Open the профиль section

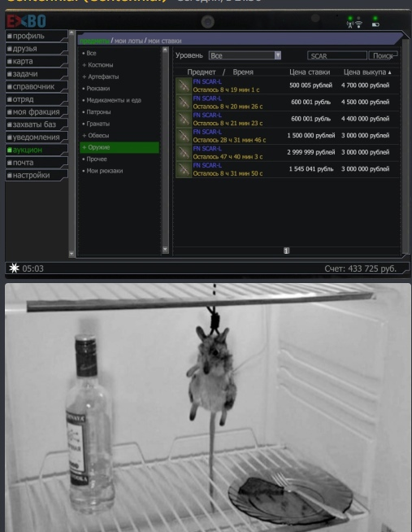37,36
